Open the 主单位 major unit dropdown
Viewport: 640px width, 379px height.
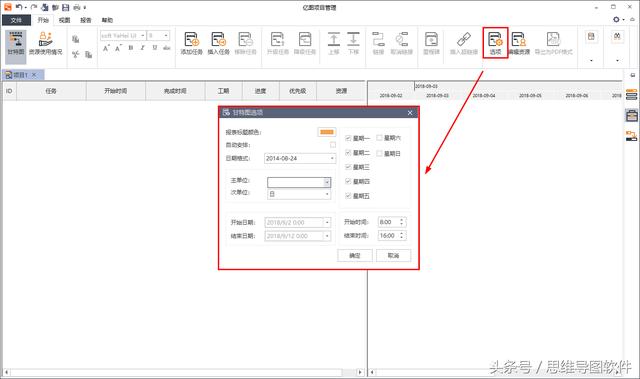(x=299, y=182)
